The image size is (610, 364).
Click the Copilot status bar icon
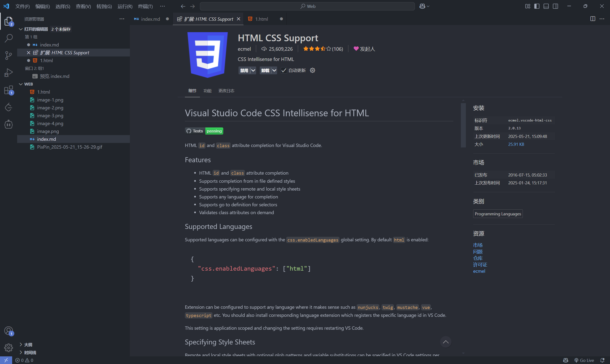click(x=566, y=360)
